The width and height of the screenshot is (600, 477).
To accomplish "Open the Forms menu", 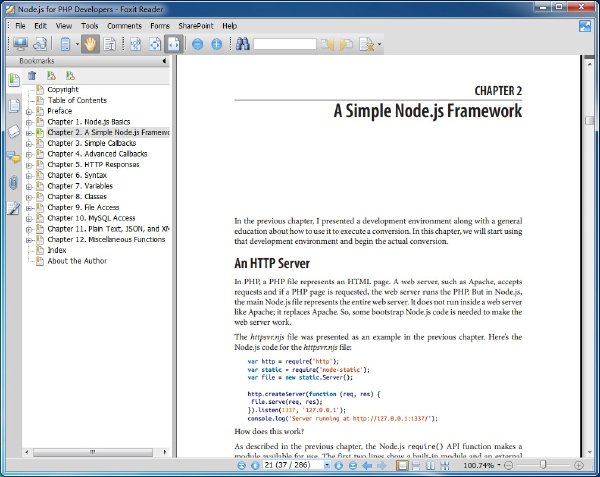I will tap(160, 26).
